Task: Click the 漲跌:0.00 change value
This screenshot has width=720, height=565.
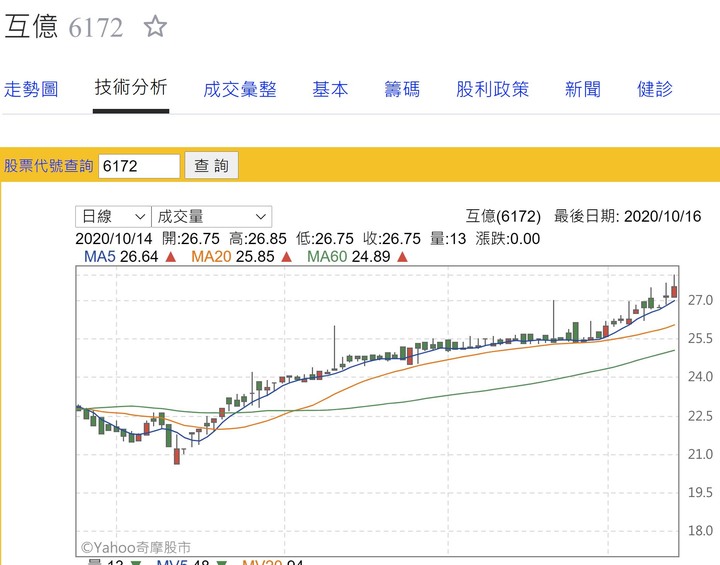Action: [x=508, y=238]
